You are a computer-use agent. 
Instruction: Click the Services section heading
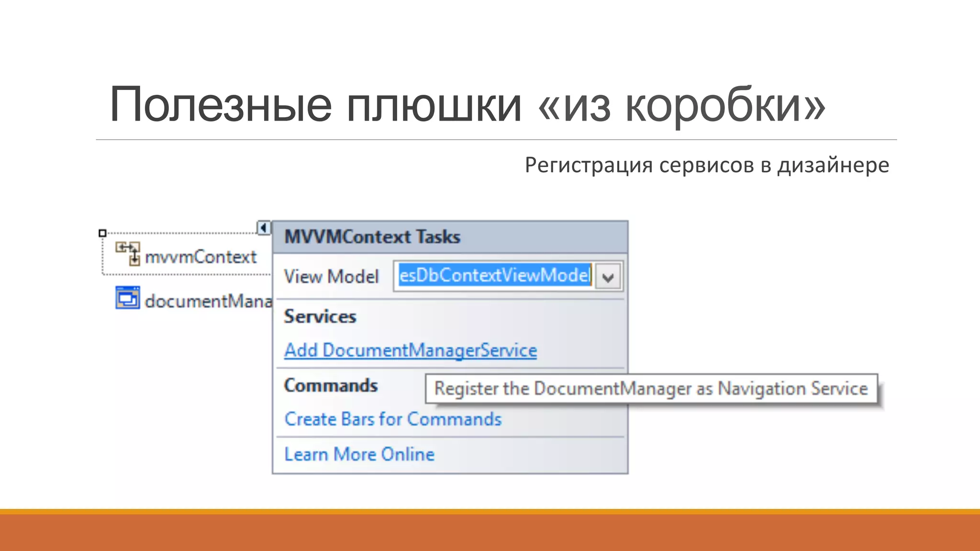[x=320, y=317]
